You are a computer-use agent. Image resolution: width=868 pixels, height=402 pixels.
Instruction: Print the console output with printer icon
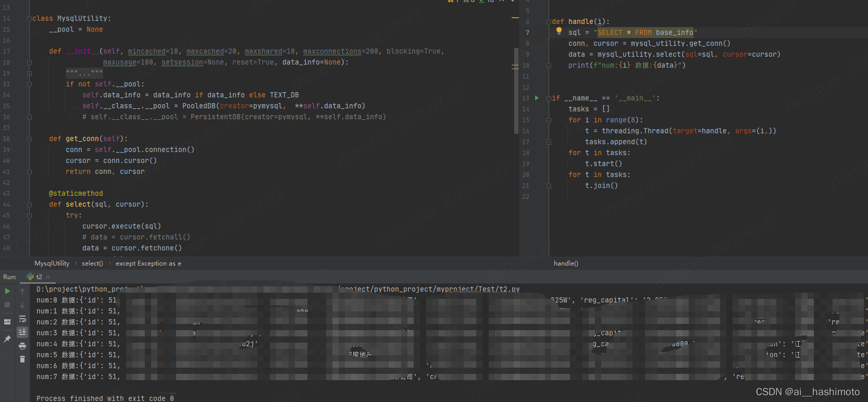pos(22,346)
